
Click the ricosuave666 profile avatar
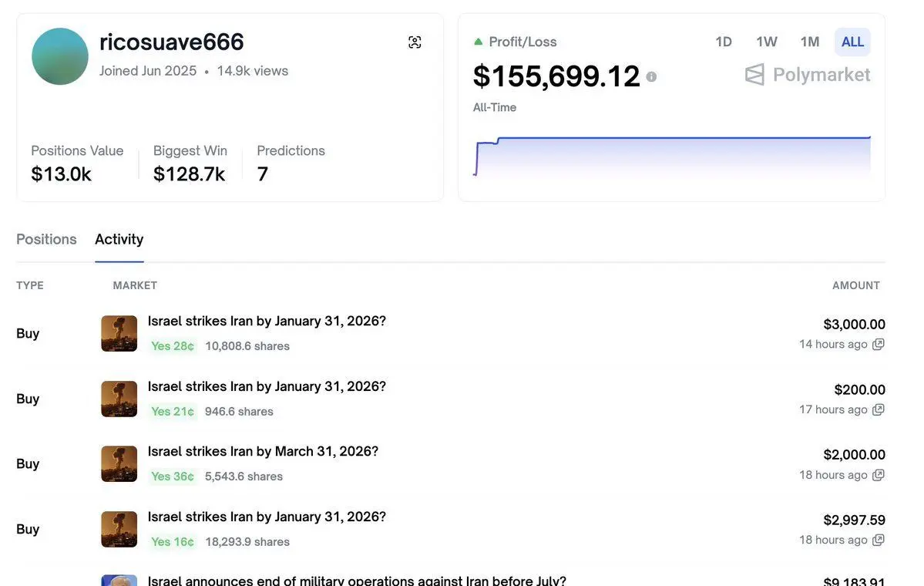coord(59,56)
